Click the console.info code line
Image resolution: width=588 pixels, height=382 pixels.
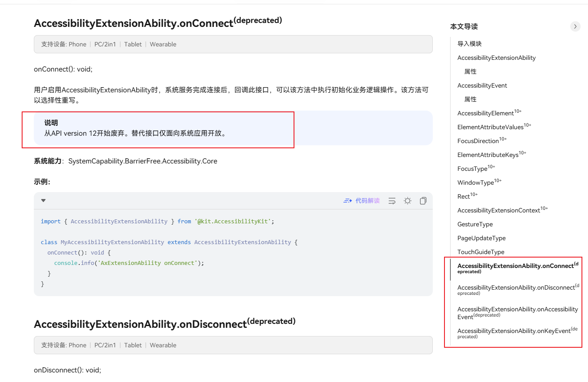(x=129, y=263)
